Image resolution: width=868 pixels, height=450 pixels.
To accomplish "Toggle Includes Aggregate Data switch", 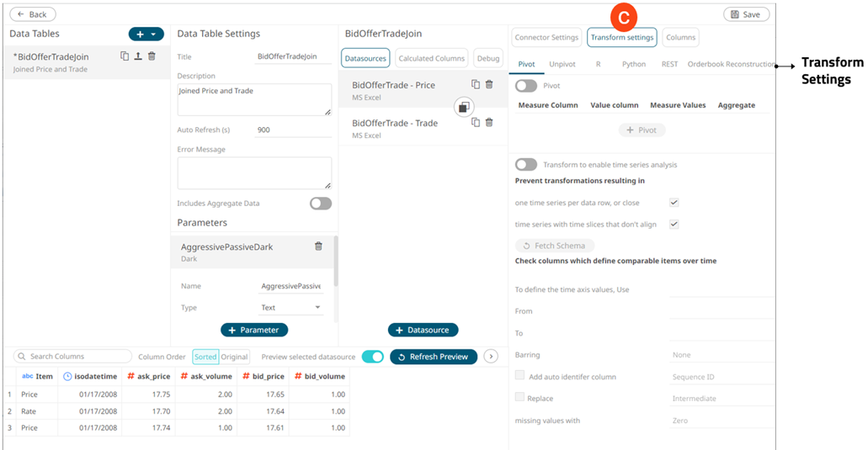I will pyautogui.click(x=321, y=204).
